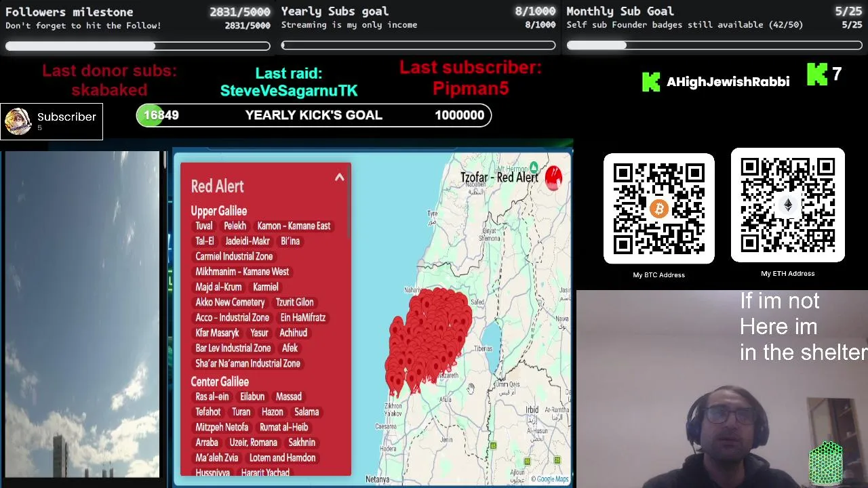The image size is (868, 488).
Task: Click the Center Galilee section heading
Action: 220,382
